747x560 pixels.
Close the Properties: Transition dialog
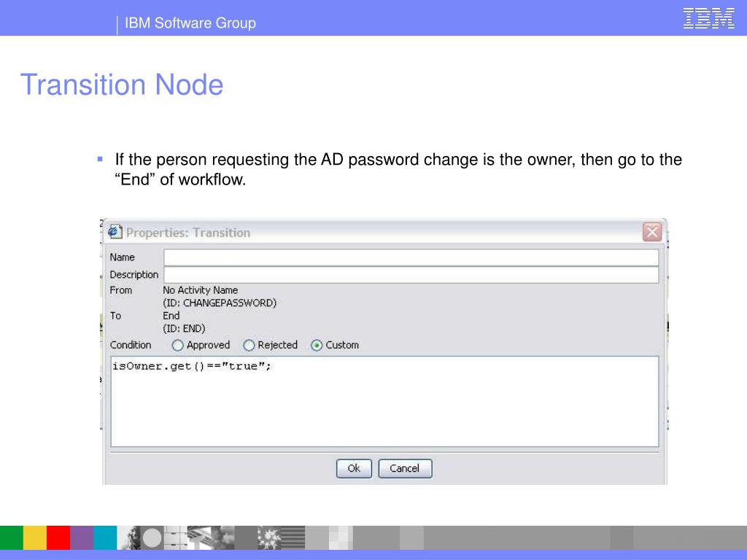(x=652, y=233)
